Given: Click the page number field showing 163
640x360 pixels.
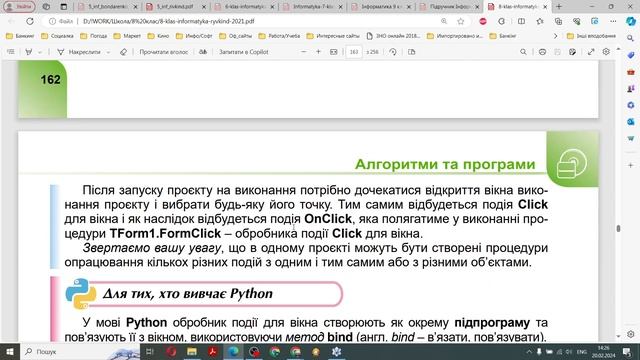Looking at the screenshot, I should coord(354,52).
